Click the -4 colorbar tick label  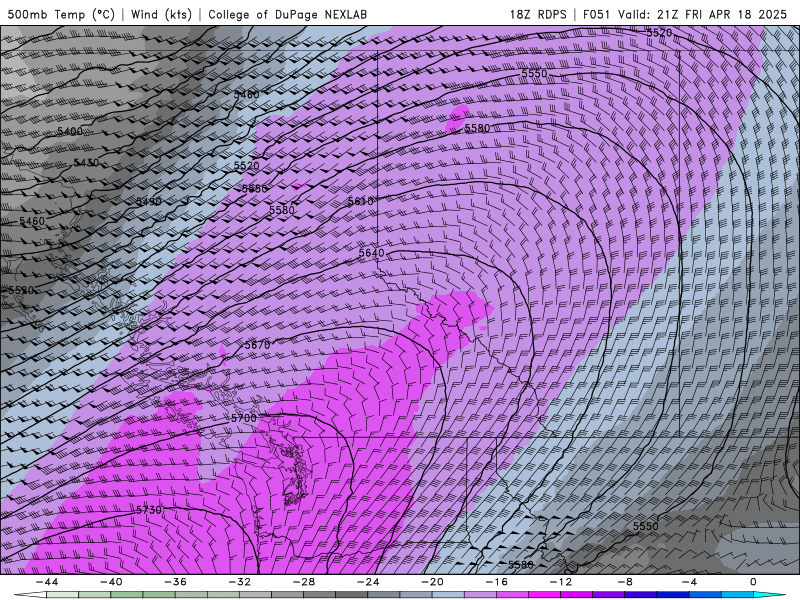pos(690,582)
